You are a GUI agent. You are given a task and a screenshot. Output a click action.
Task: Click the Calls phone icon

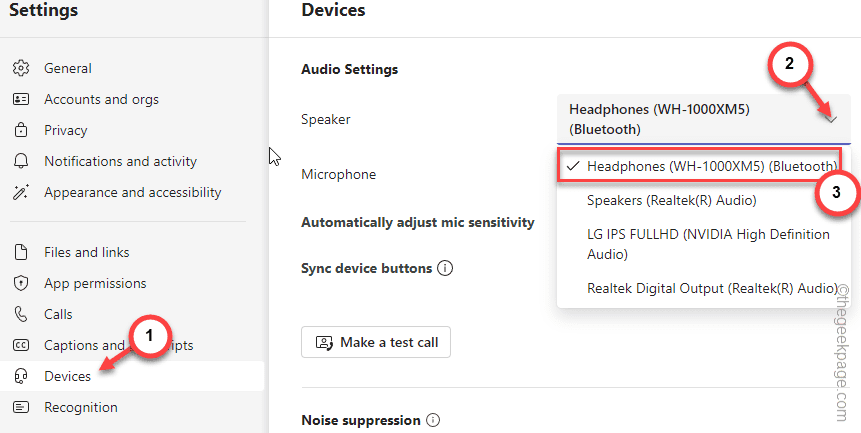[21, 314]
